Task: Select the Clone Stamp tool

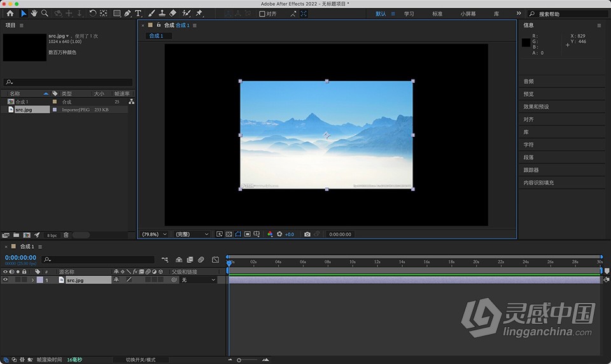Action: 162,13
